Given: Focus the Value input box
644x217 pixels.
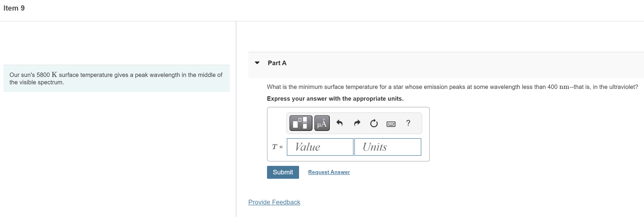Looking at the screenshot, I should tap(320, 147).
